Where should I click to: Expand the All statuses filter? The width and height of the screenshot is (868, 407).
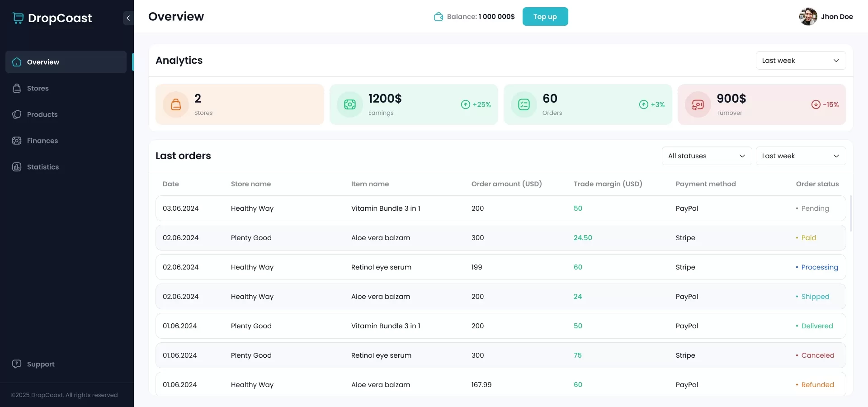click(707, 156)
